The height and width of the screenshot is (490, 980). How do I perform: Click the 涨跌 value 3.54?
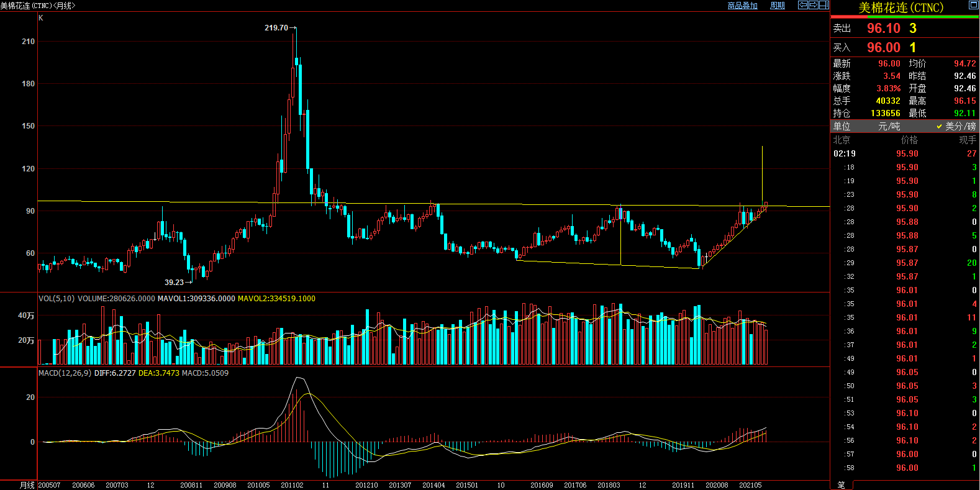[892, 76]
